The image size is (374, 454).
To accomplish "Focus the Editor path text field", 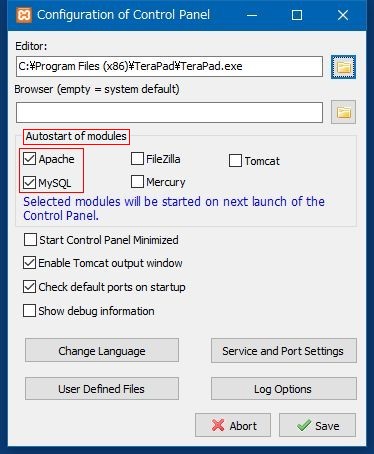I will pos(169,66).
